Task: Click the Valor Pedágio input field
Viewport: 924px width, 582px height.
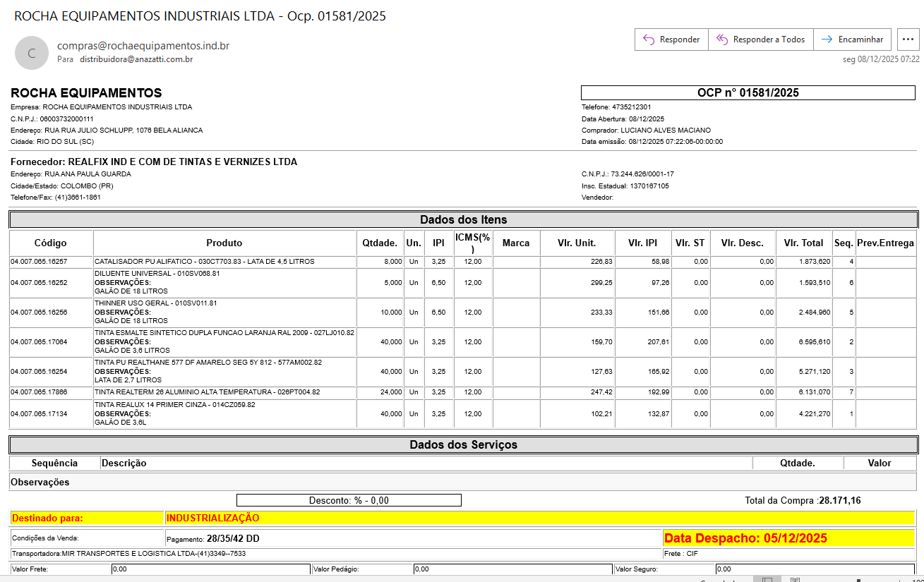Action: (x=512, y=569)
